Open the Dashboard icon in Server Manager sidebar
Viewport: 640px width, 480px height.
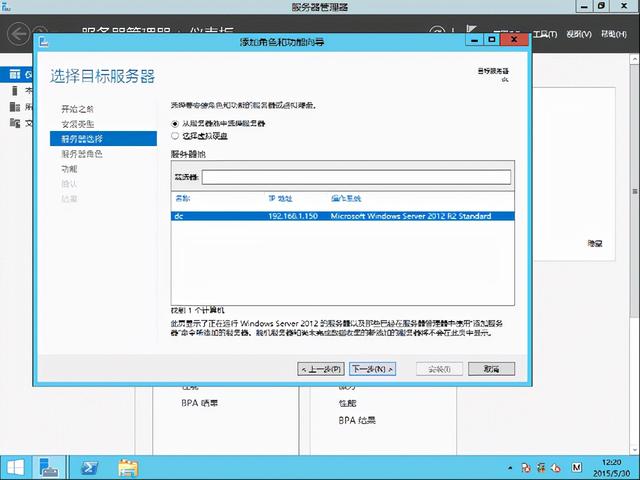tap(15, 74)
